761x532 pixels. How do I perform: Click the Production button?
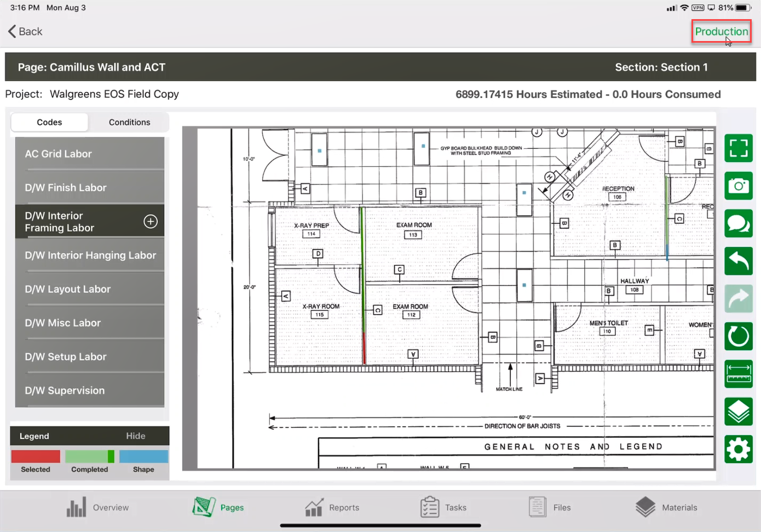coord(721,32)
